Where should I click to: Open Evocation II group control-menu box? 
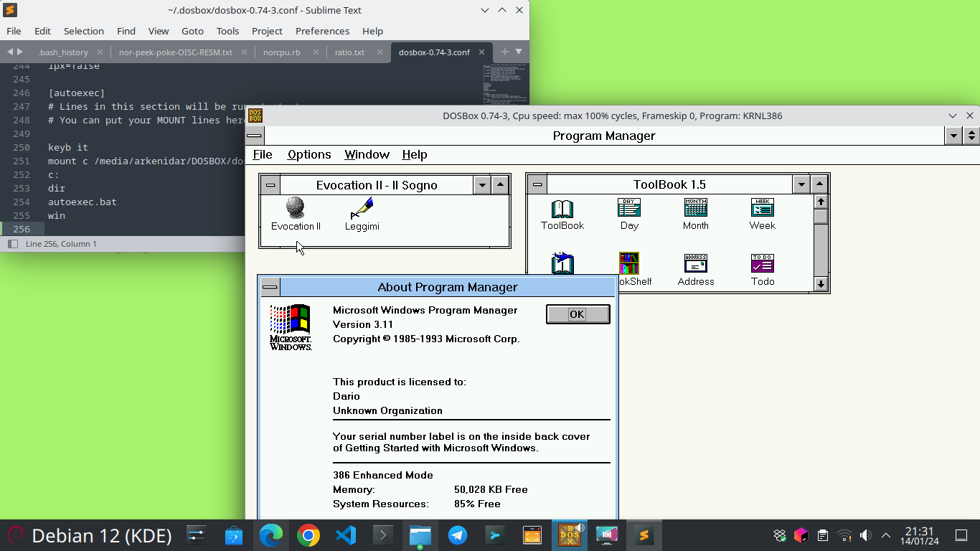270,185
